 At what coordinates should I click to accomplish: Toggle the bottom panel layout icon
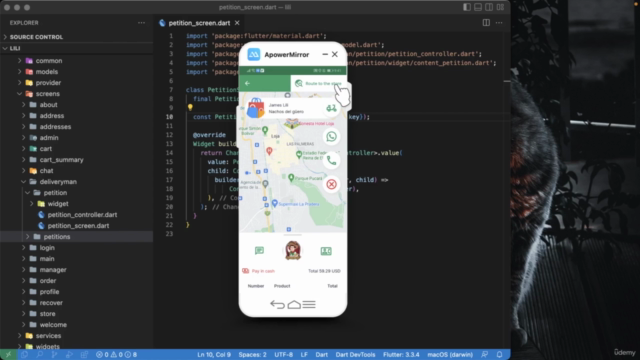(x=478, y=7)
